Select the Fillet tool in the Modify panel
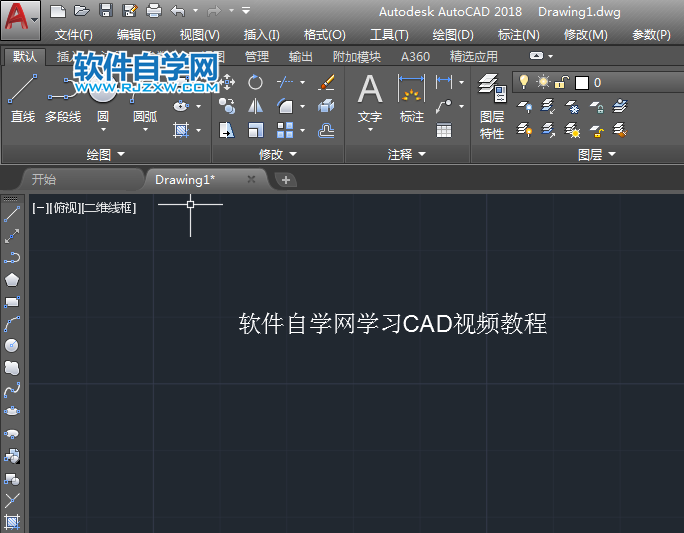 coord(285,106)
